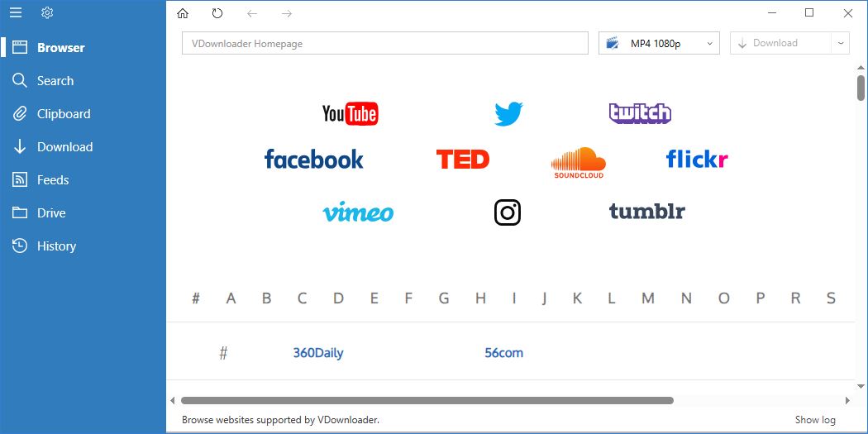Jump to index letter M
This screenshot has width=868, height=434.
pyautogui.click(x=648, y=298)
